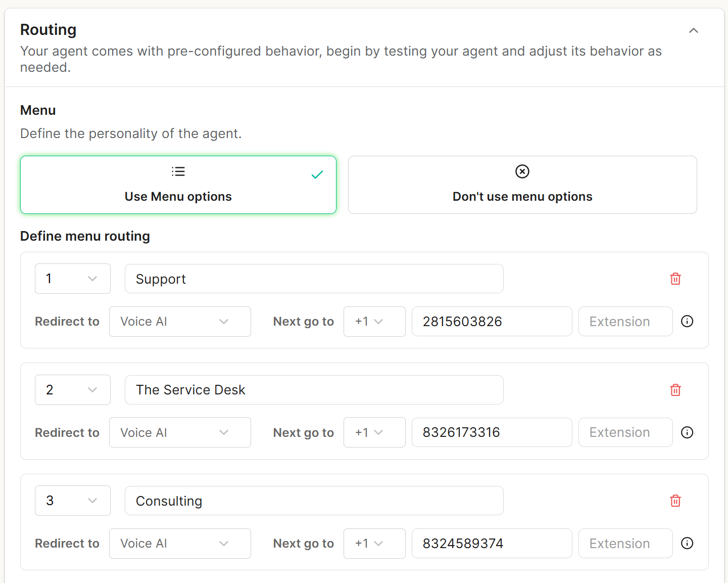Click info icon beside Support extension field

click(x=687, y=321)
